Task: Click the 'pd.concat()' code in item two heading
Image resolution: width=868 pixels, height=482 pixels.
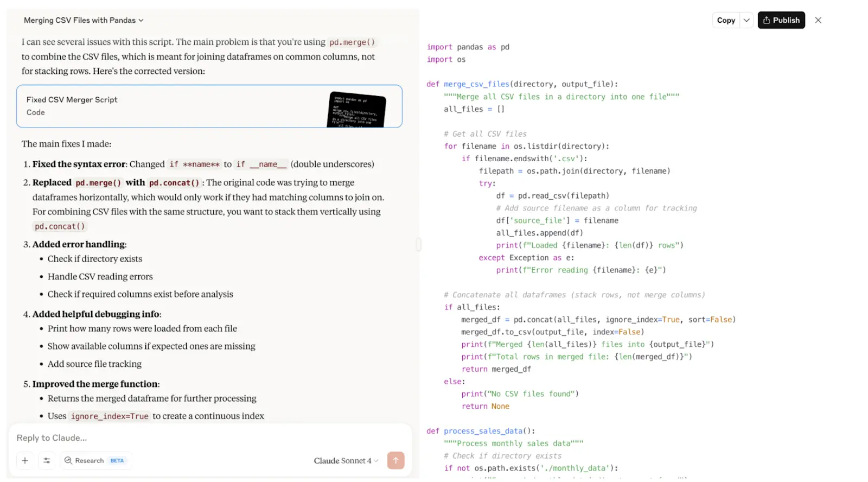Action: (174, 182)
